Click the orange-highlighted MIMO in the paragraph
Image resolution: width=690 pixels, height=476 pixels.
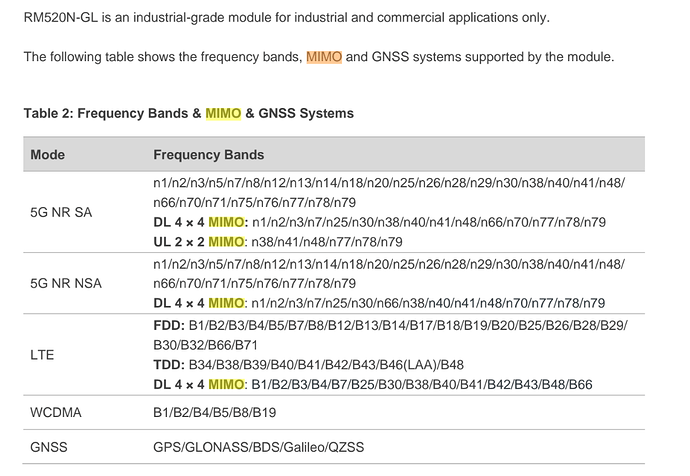tap(324, 57)
